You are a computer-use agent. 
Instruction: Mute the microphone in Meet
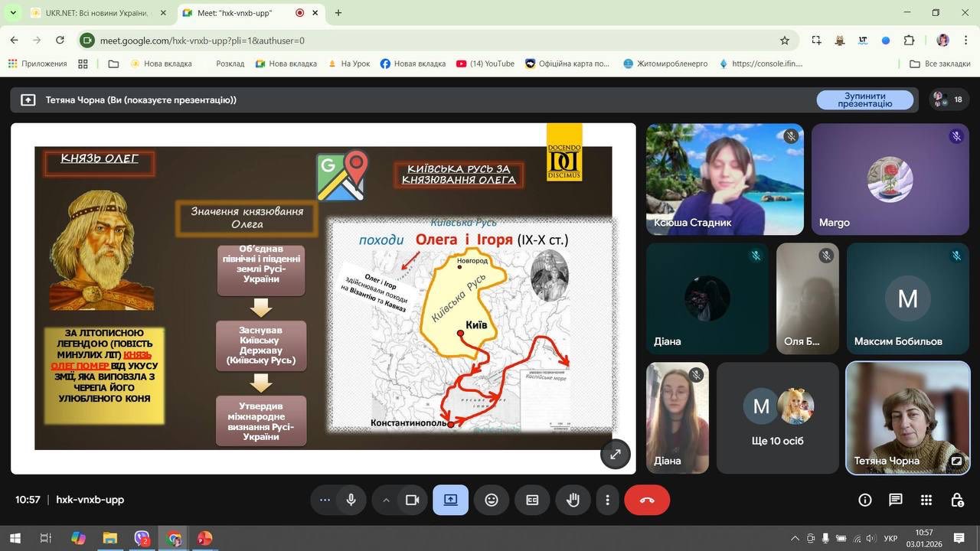(x=351, y=500)
